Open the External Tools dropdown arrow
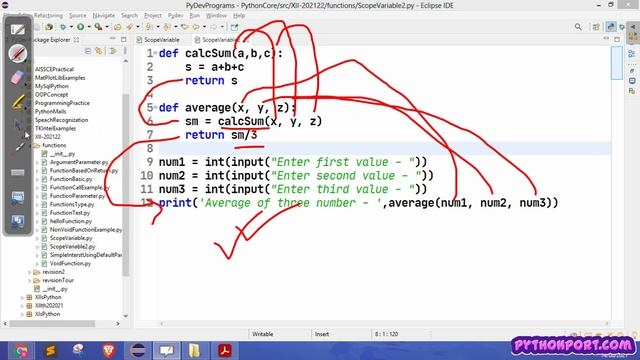The width and height of the screenshot is (640, 360). pyautogui.click(x=107, y=27)
